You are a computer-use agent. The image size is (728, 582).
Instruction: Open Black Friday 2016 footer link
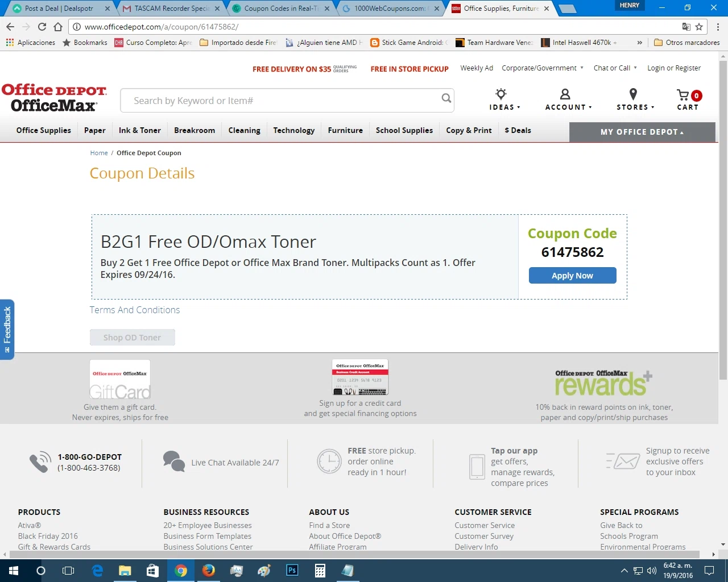(48, 536)
